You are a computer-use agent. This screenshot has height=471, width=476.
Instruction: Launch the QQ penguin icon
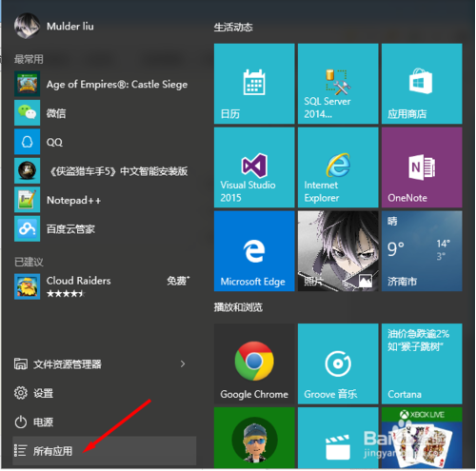tap(27, 142)
